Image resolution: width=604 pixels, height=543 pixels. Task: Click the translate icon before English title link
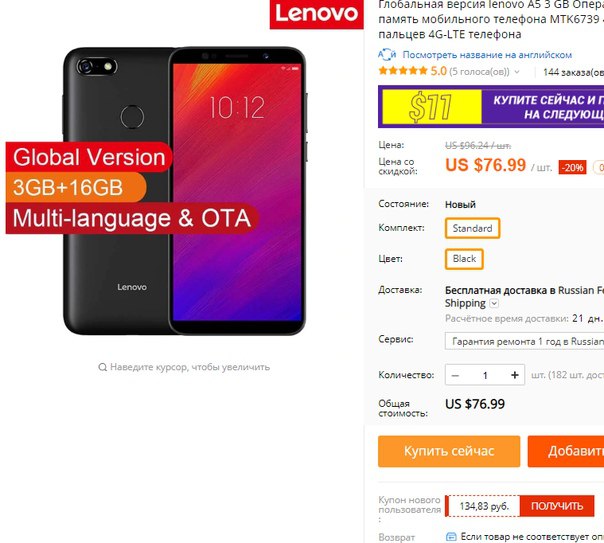point(387,55)
